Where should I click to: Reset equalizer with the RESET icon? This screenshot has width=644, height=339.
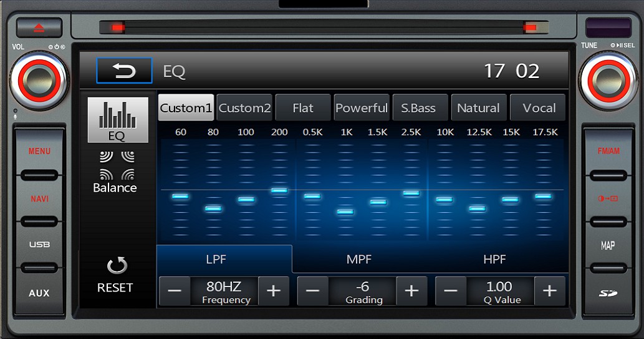pyautogui.click(x=115, y=275)
